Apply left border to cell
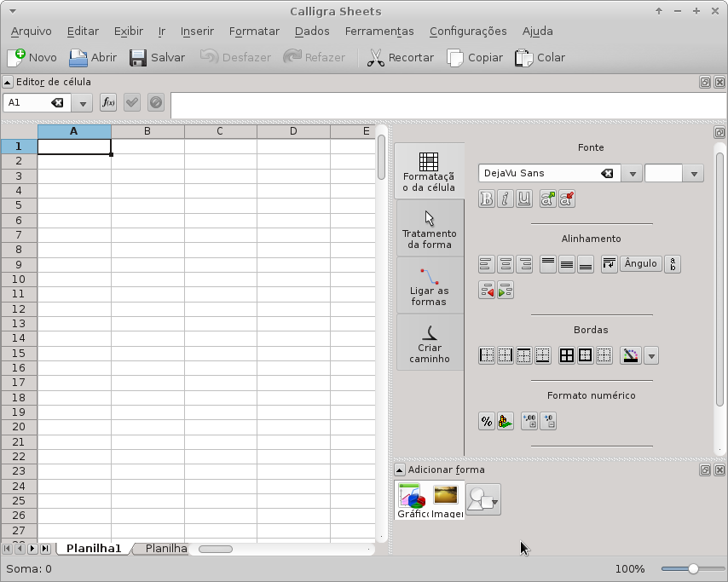 487,355
